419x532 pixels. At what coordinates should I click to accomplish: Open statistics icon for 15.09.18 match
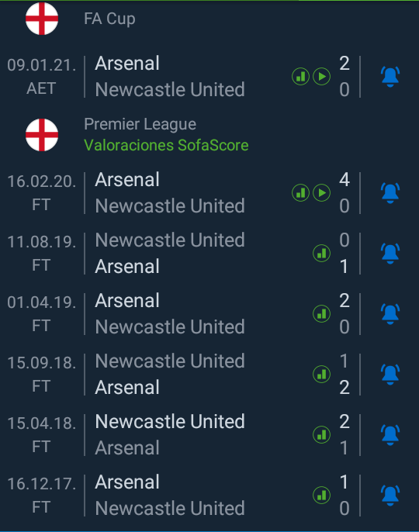[321, 374]
